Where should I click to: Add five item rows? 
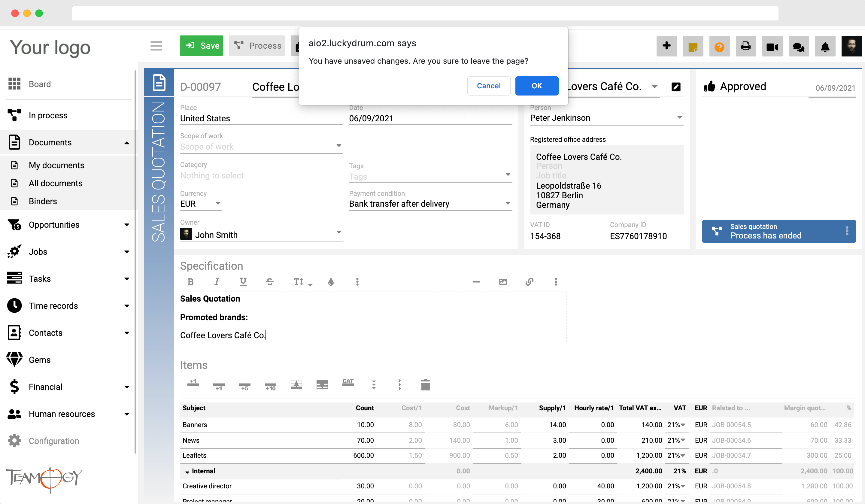[244, 386]
